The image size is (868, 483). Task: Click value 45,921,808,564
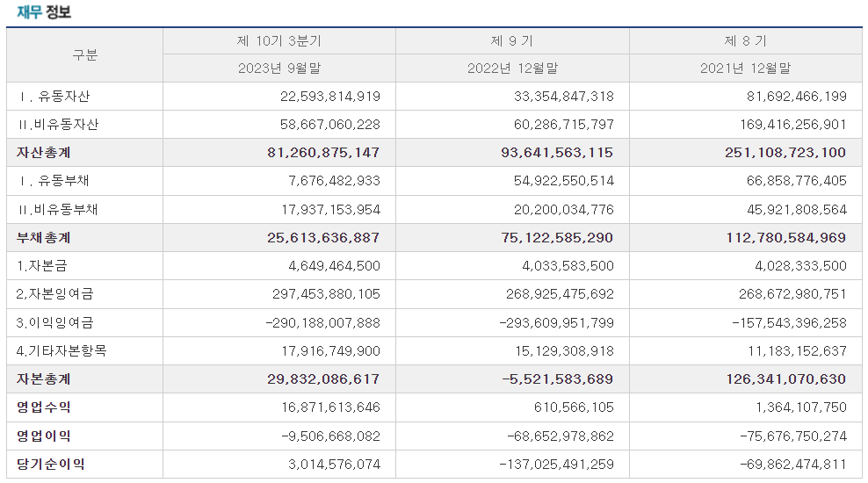[797, 210]
